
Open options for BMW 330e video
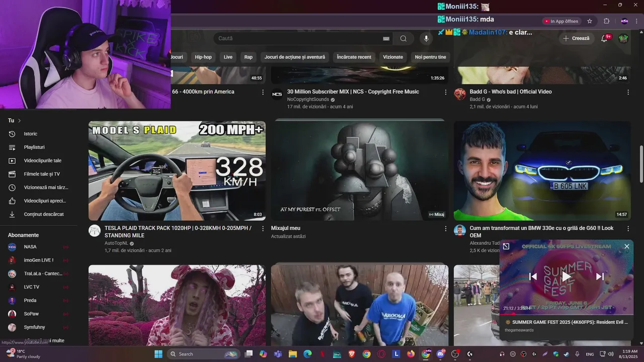[628, 229]
